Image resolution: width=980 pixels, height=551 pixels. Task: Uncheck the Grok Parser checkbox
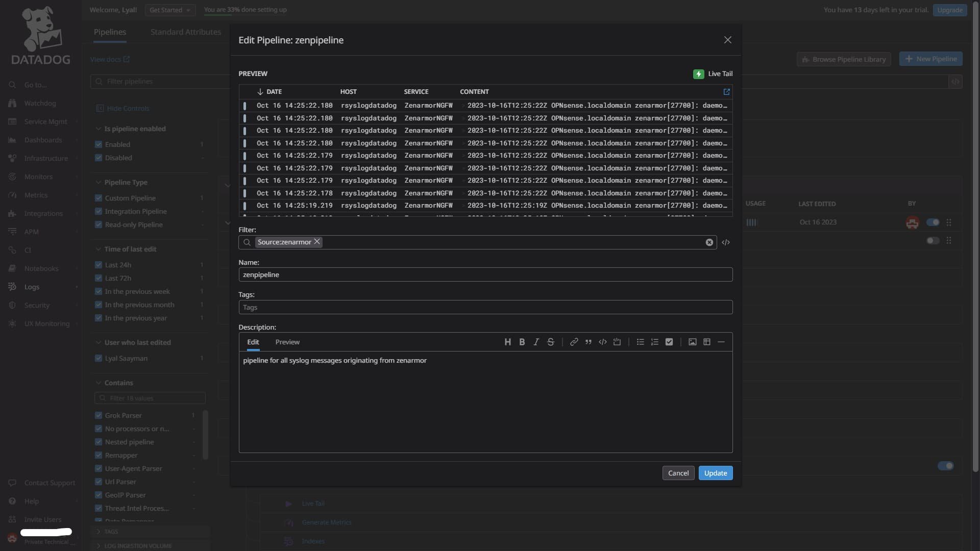(99, 415)
